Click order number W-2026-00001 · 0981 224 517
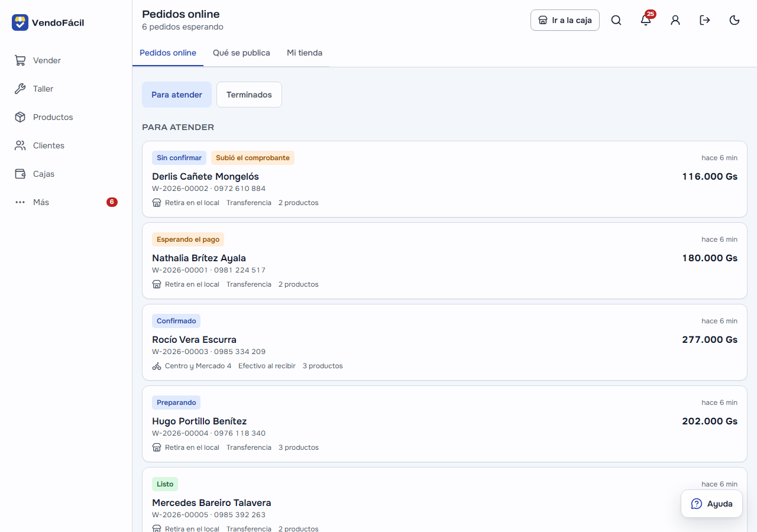The width and height of the screenshot is (757, 532). [x=209, y=270]
